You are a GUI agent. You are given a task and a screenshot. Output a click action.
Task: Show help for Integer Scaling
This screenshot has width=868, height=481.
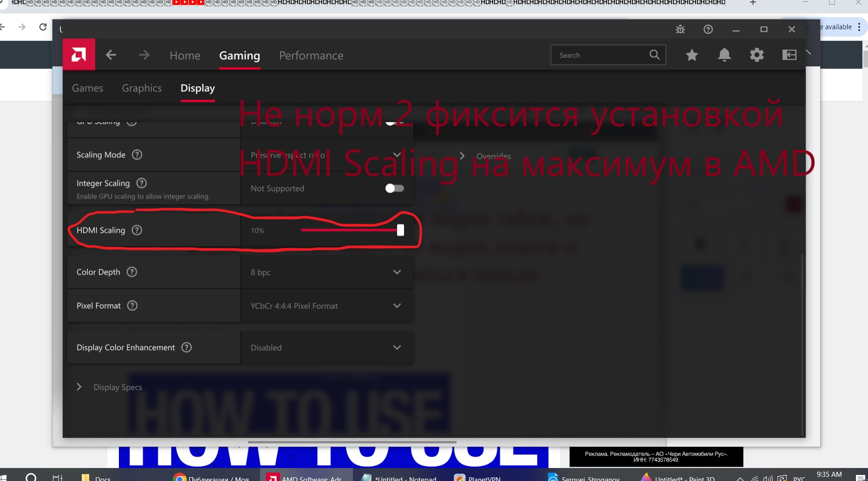pyautogui.click(x=142, y=183)
